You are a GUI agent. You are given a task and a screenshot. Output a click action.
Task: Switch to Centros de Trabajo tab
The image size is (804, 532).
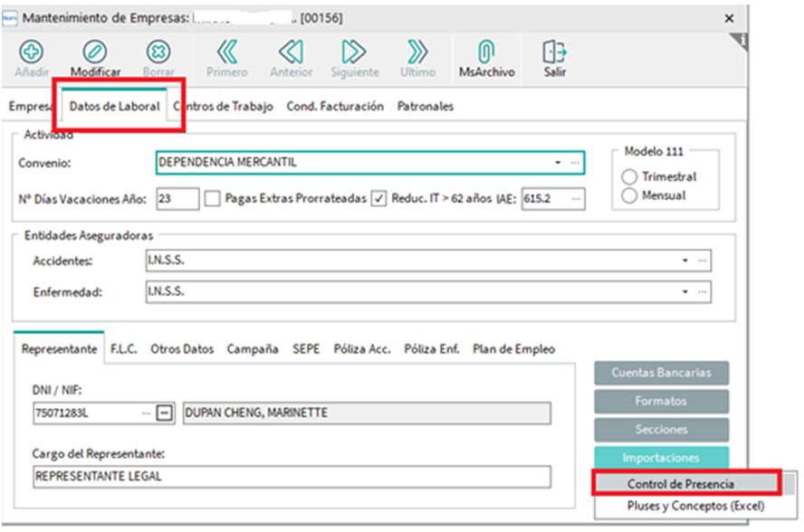pyautogui.click(x=225, y=106)
